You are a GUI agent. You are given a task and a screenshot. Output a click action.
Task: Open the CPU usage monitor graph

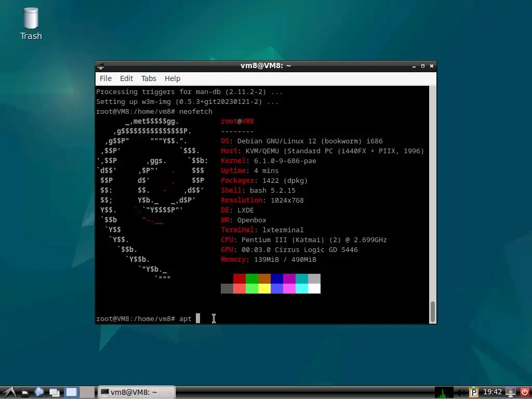point(444,393)
